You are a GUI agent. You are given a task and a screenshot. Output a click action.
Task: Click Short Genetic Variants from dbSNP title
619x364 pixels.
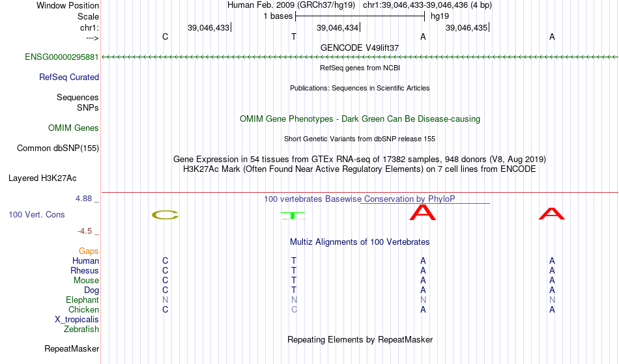pos(360,139)
